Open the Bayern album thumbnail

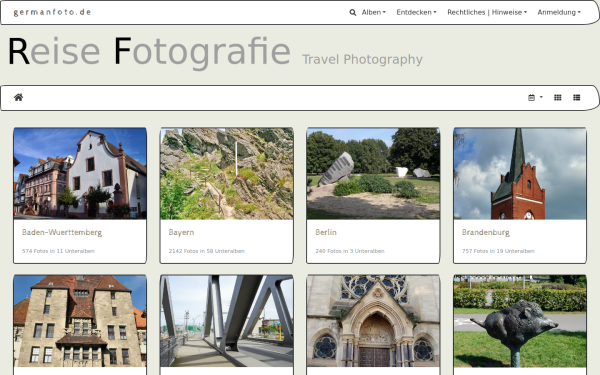(x=227, y=173)
